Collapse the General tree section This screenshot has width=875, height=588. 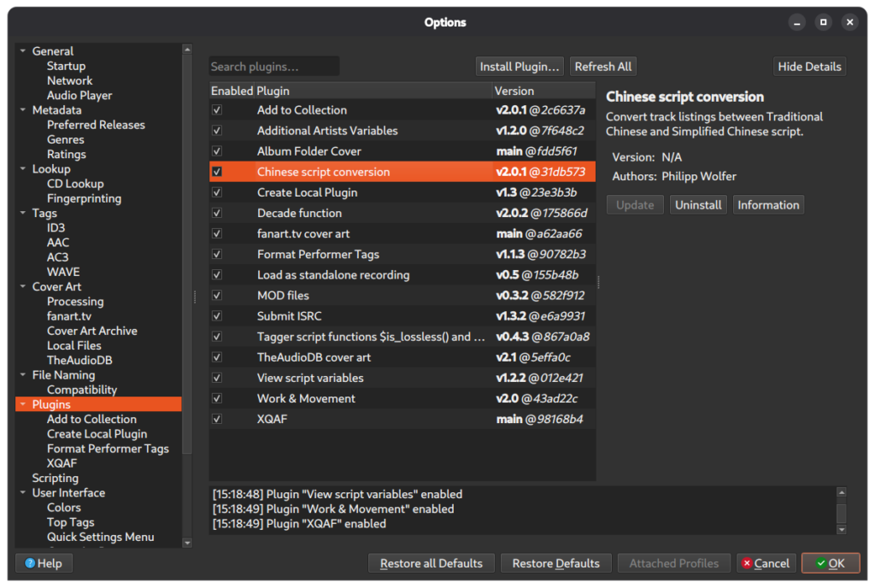[23, 50]
